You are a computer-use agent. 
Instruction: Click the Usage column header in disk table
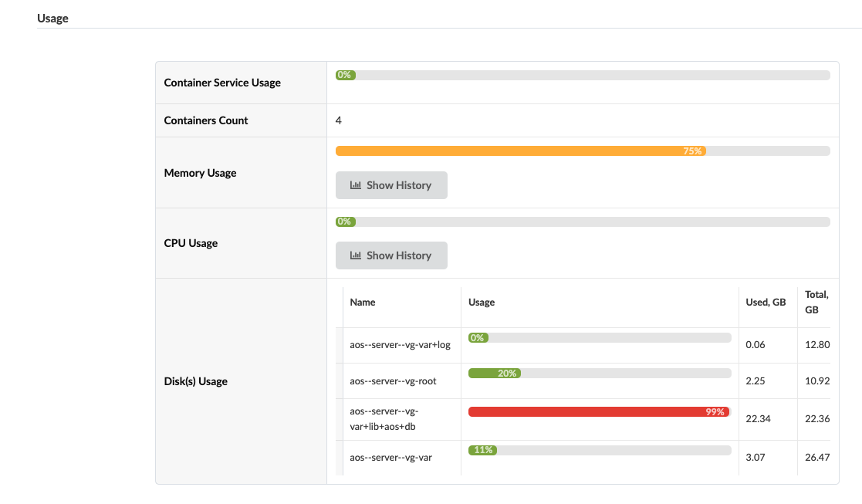(x=482, y=303)
